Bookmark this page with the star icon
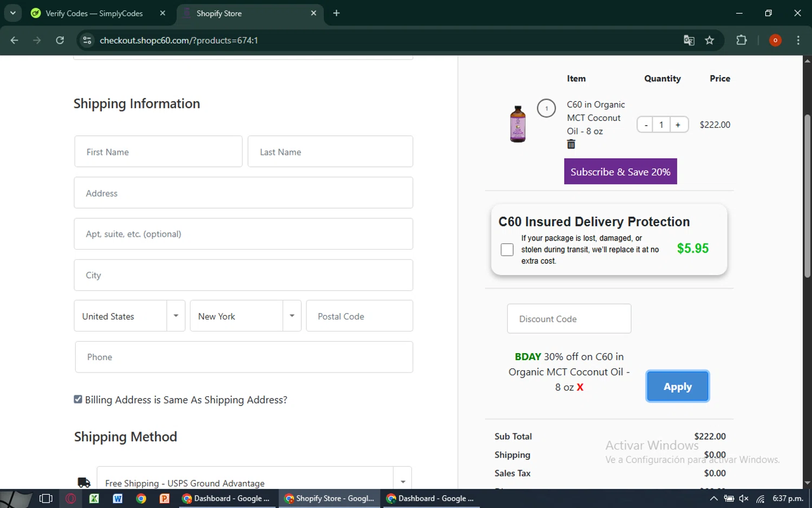Screen dimensions: 812x508 click(x=709, y=40)
